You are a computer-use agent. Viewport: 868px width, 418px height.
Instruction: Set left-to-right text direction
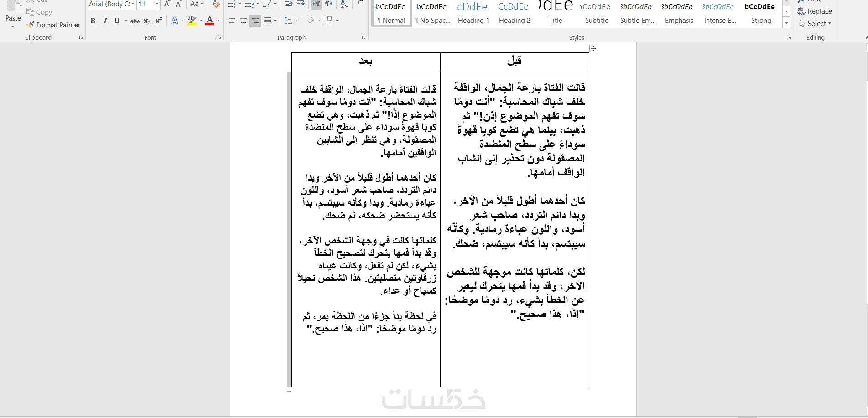click(x=316, y=4)
